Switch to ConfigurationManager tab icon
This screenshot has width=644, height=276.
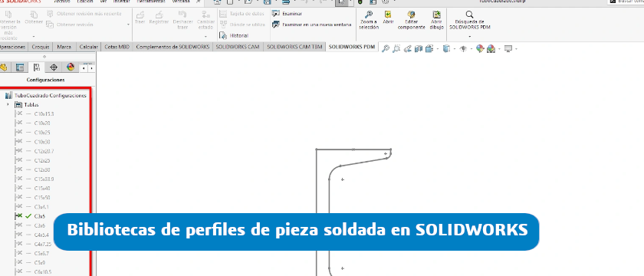click(37, 67)
